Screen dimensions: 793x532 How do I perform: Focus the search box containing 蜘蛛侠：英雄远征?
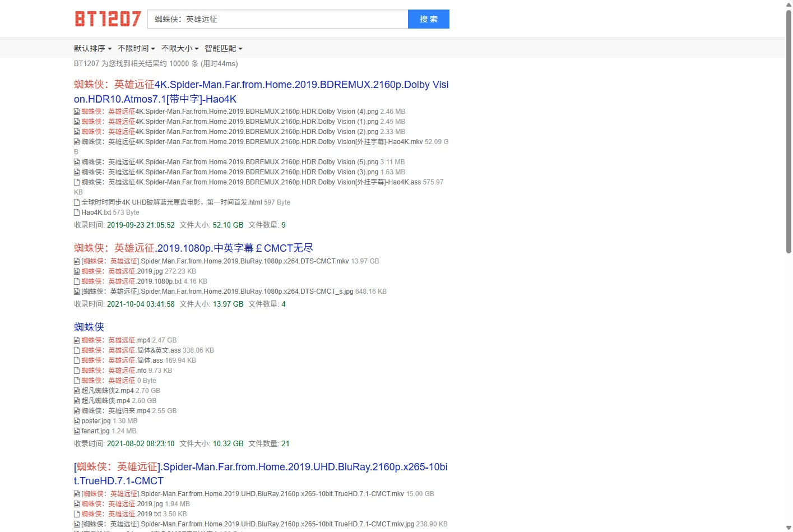(x=278, y=19)
